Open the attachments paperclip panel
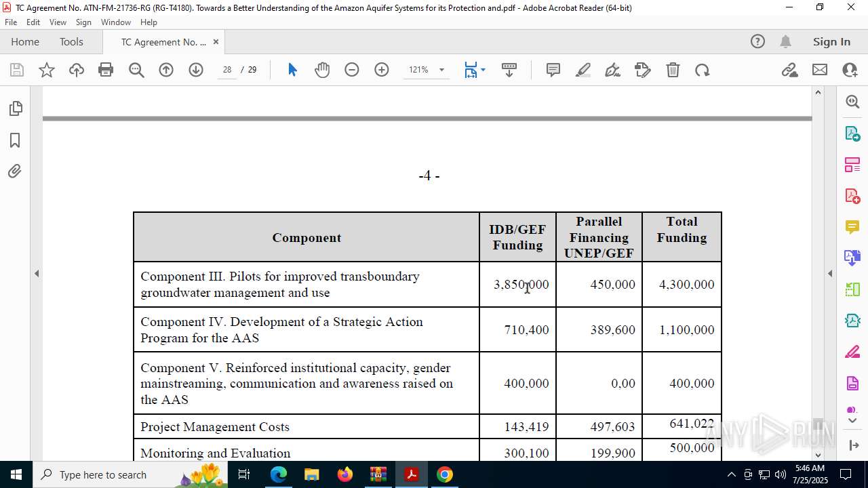 (15, 171)
